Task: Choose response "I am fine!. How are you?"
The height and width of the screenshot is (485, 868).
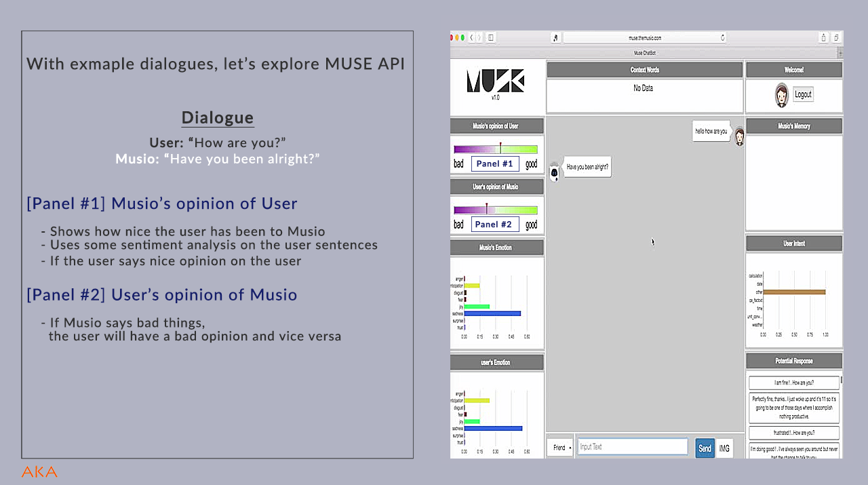Action: [794, 383]
